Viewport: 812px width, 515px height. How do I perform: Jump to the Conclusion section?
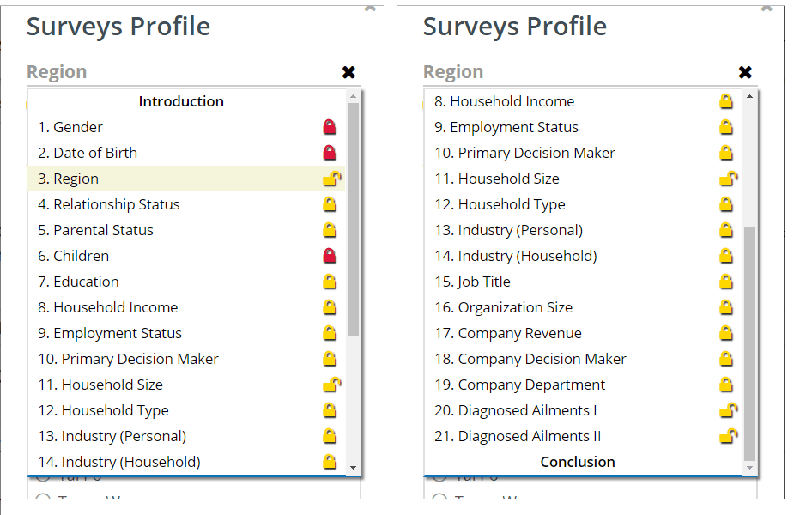tap(578, 462)
